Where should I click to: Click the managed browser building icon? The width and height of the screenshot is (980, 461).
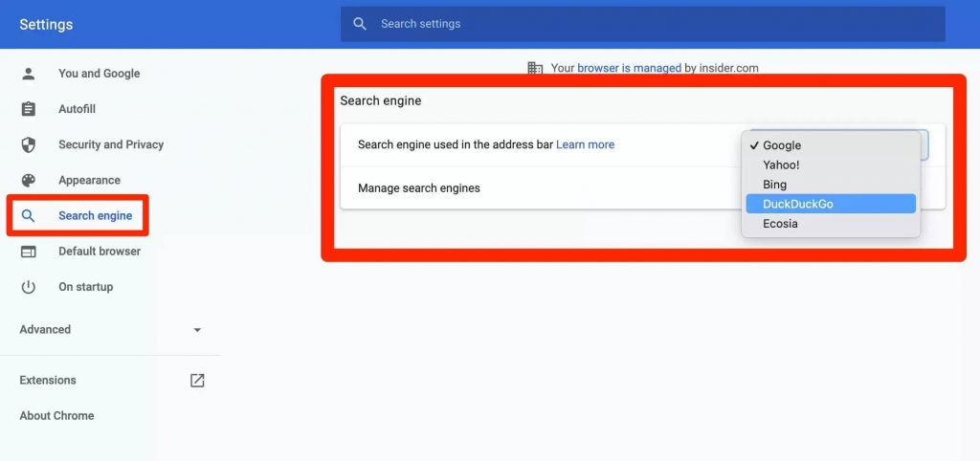click(535, 68)
